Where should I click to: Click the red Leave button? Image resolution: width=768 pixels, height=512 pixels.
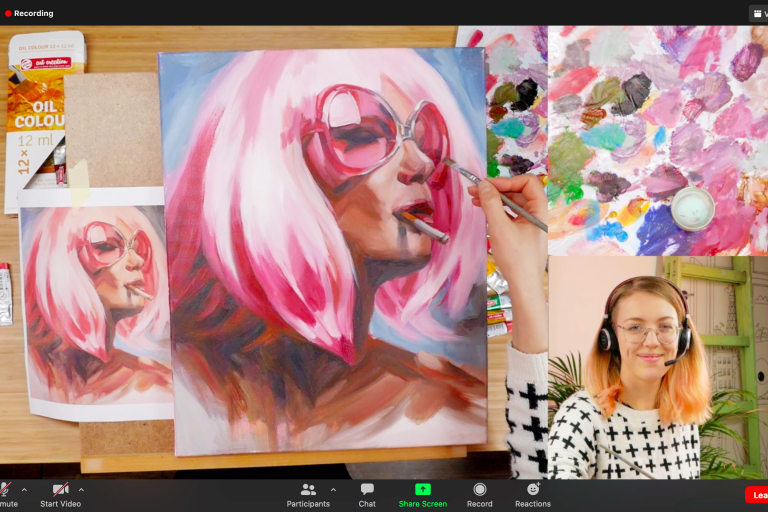click(756, 495)
